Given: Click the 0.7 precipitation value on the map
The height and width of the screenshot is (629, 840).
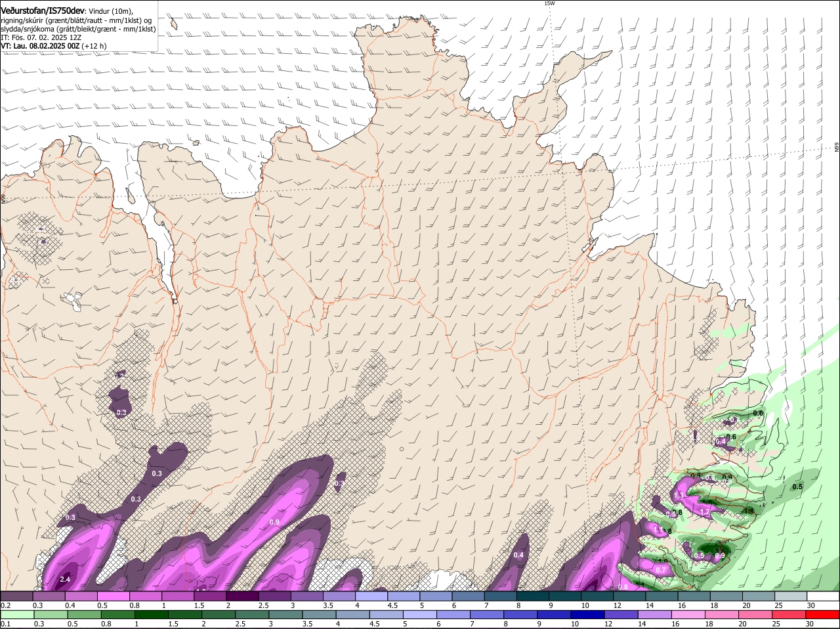Looking at the screenshot, I should pos(661,569).
